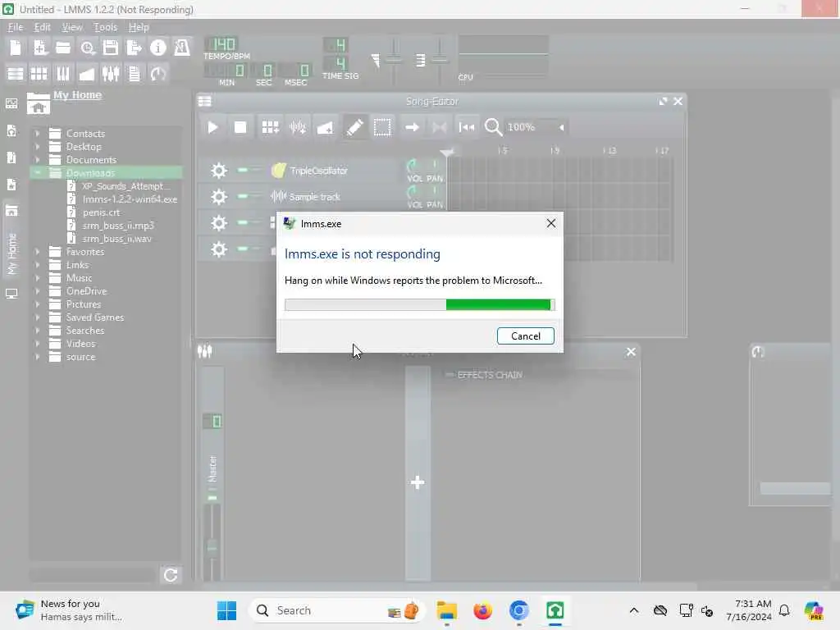The width and height of the screenshot is (840, 630).
Task: Open Firefox from the taskbar
Action: (x=482, y=610)
